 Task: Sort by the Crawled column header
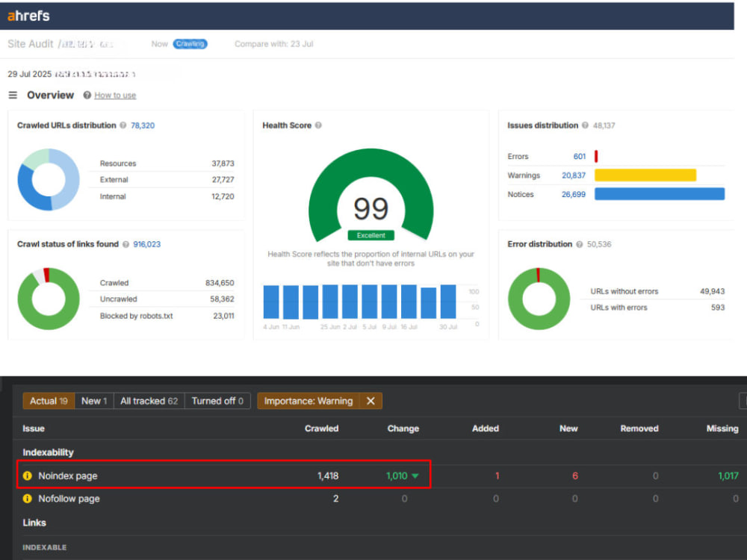coord(321,428)
